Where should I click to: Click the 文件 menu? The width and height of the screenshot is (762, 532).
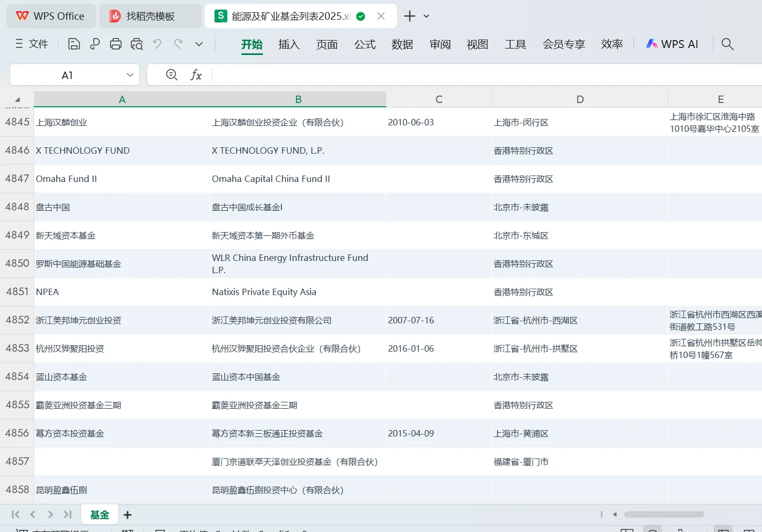31,44
